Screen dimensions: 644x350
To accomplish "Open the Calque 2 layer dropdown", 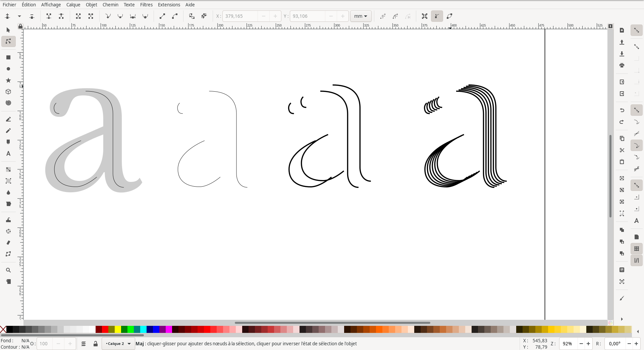I will (118, 344).
